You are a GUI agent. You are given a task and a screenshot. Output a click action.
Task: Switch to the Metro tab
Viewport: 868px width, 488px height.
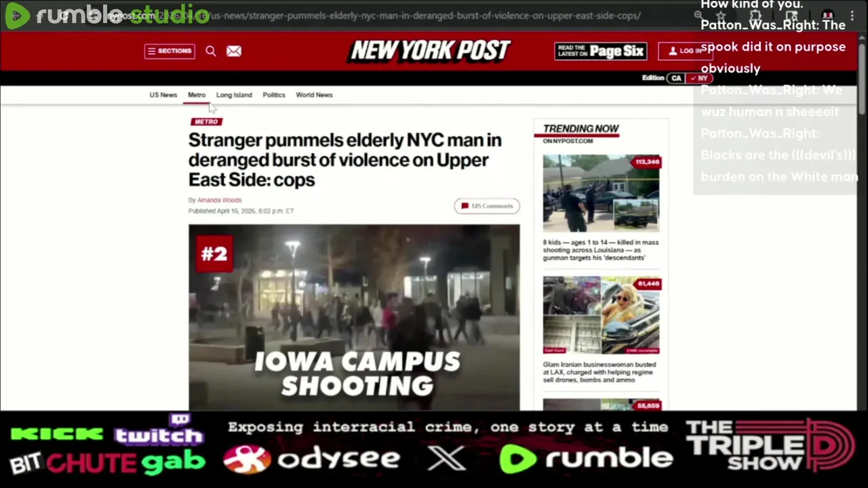click(197, 95)
